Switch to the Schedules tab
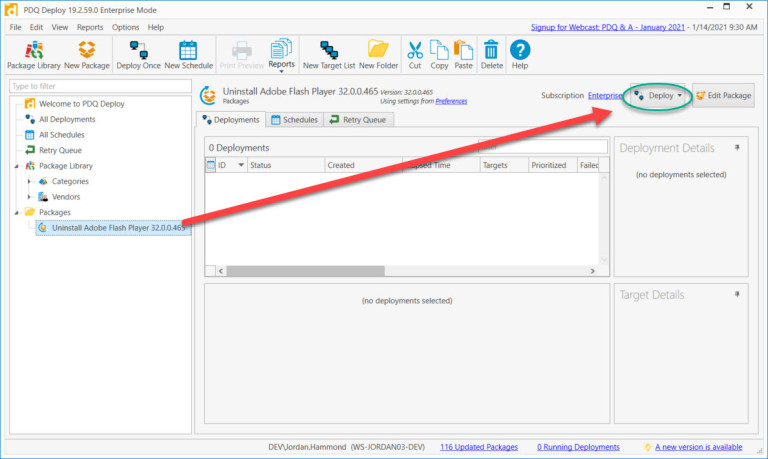The width and height of the screenshot is (768, 459). pyautogui.click(x=294, y=120)
